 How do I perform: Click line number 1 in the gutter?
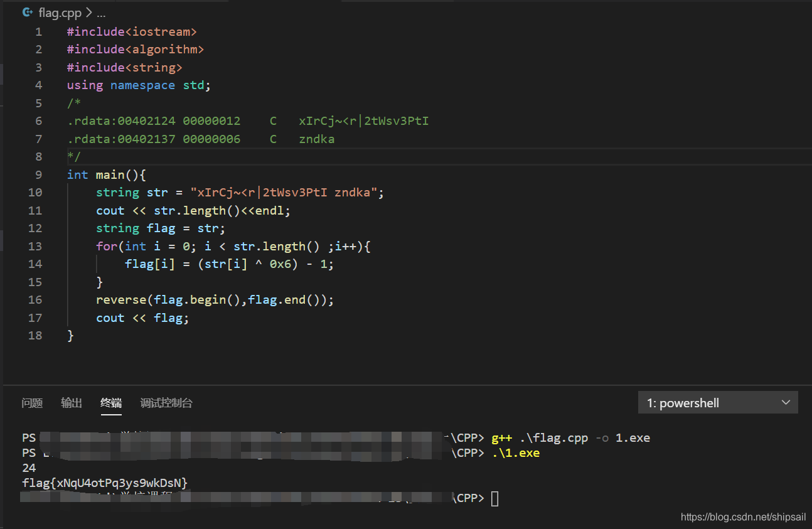39,31
